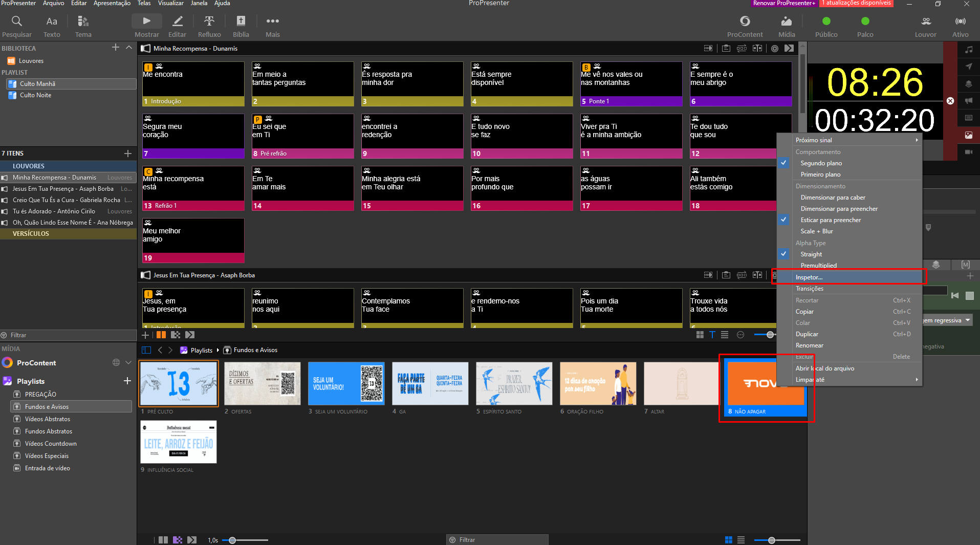This screenshot has height=545, width=980.
Task: Click Renovar ProPresenter+ button
Action: (784, 4)
